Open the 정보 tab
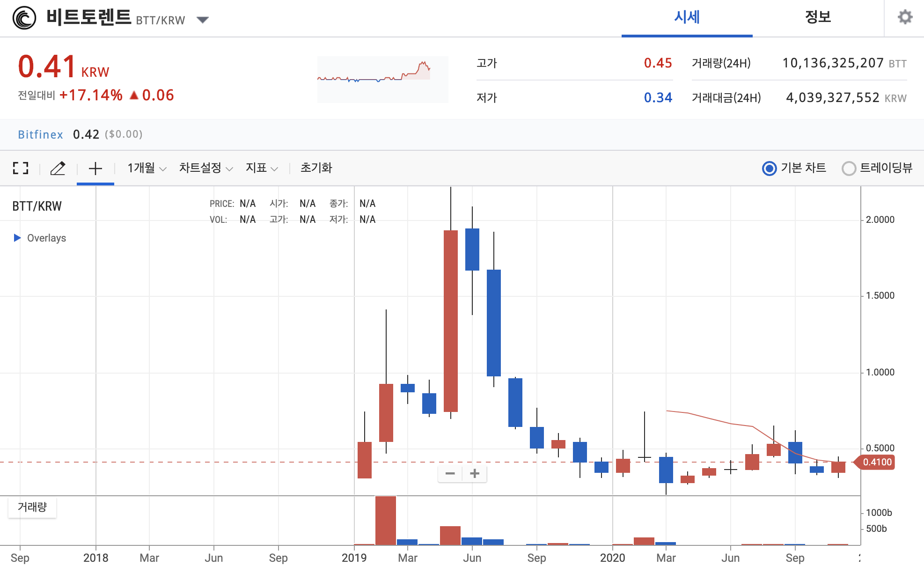Viewport: 924px width, 573px height. [x=818, y=18]
